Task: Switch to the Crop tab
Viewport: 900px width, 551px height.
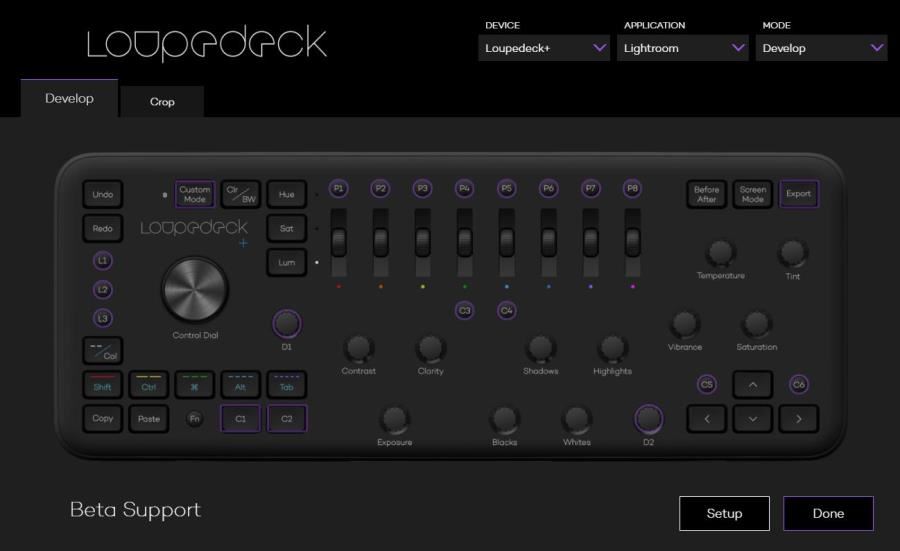Action: click(x=162, y=102)
